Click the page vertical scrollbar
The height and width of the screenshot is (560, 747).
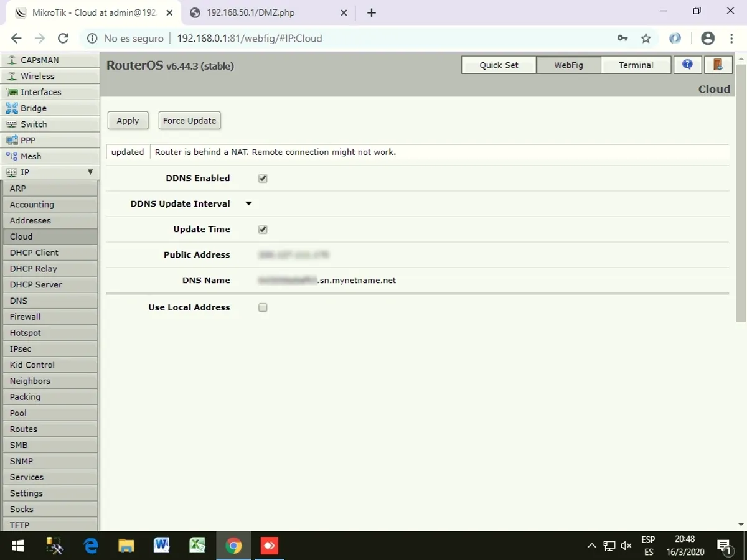click(x=741, y=193)
